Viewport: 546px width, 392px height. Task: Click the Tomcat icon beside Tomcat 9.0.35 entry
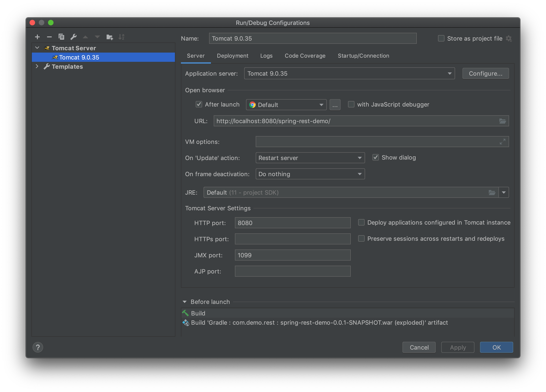tap(55, 57)
